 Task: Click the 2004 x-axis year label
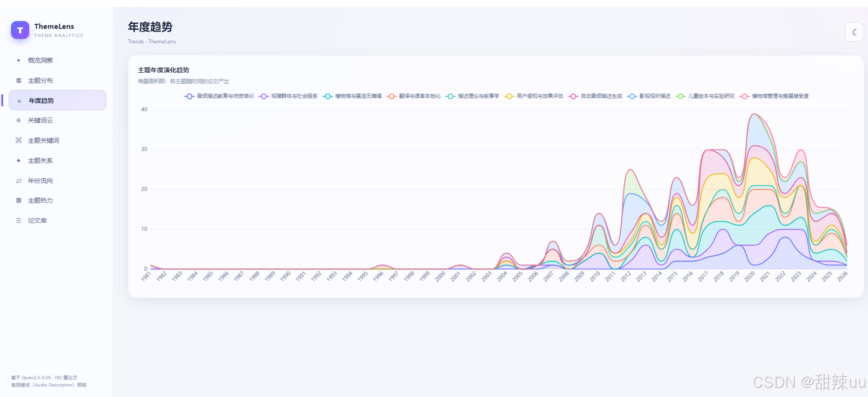tap(502, 276)
